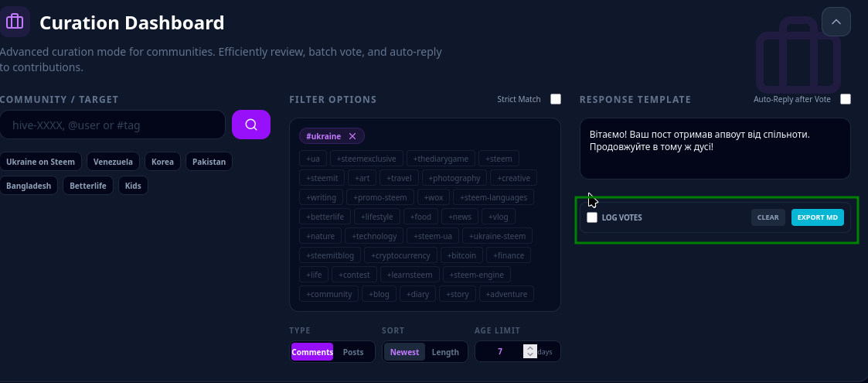Click the Export MD button

817,217
